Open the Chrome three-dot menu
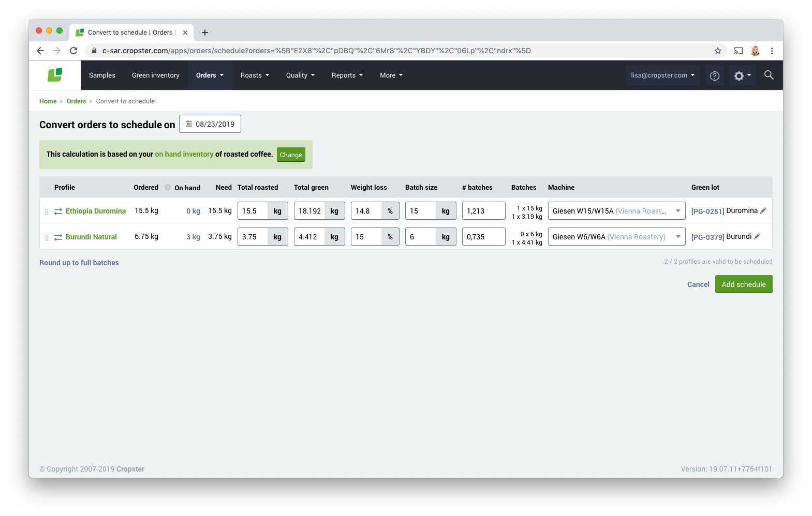The height and width of the screenshot is (516, 812). coord(772,51)
